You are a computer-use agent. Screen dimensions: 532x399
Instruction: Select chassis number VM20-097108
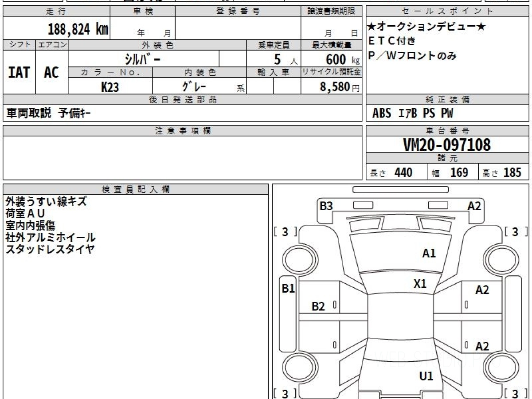click(447, 145)
